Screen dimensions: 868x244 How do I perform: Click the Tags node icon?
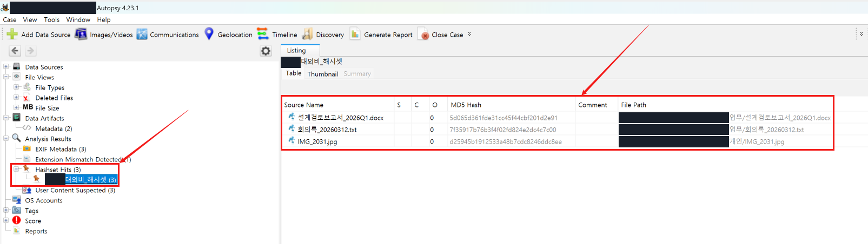tap(17, 210)
